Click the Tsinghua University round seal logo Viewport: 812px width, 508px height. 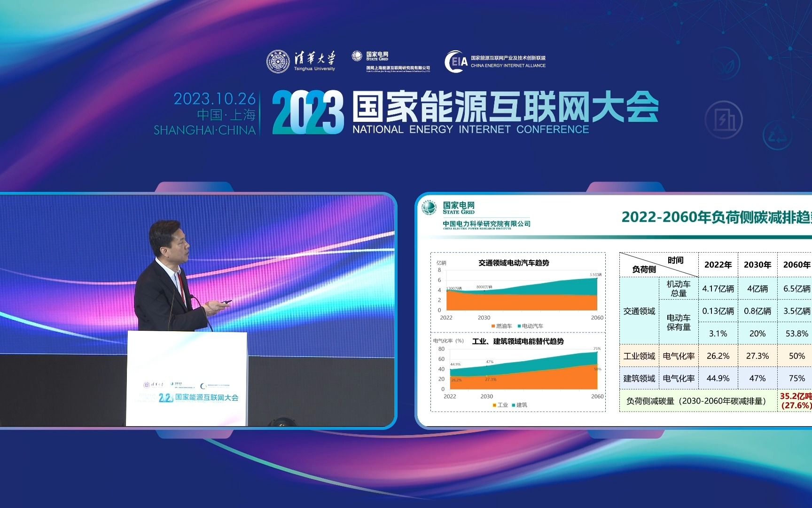click(x=278, y=62)
